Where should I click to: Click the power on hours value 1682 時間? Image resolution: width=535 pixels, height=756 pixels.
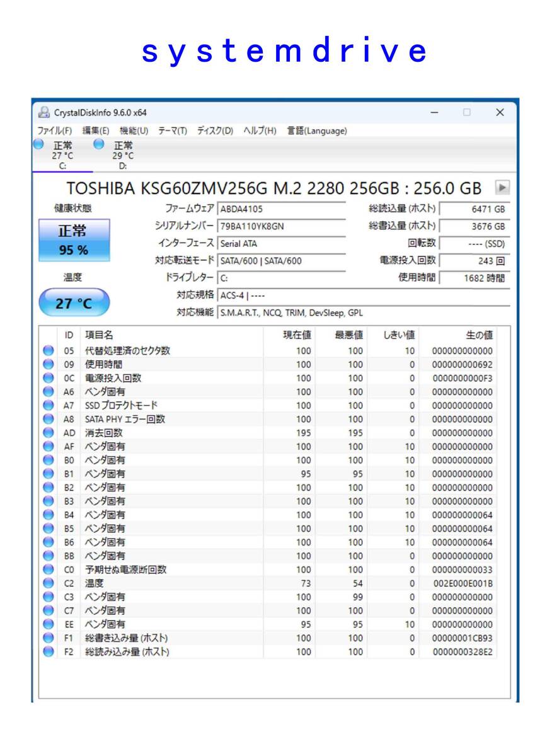pos(474,278)
